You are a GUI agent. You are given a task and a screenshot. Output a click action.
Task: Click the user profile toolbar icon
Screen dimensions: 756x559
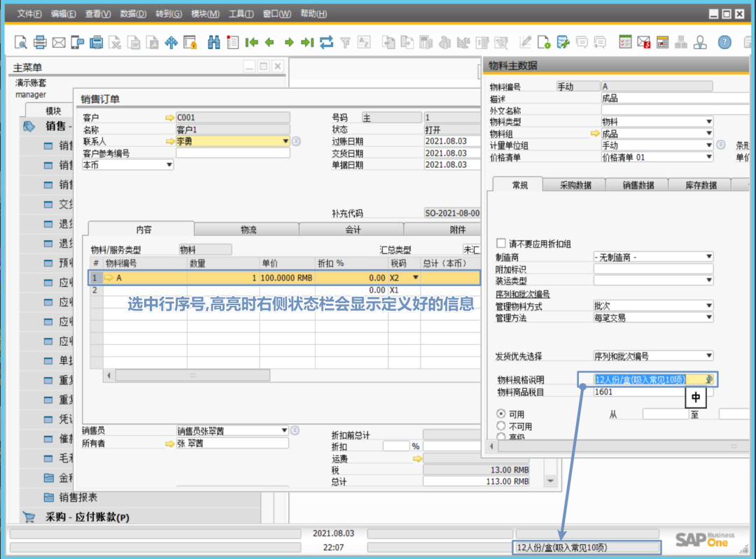click(700, 43)
